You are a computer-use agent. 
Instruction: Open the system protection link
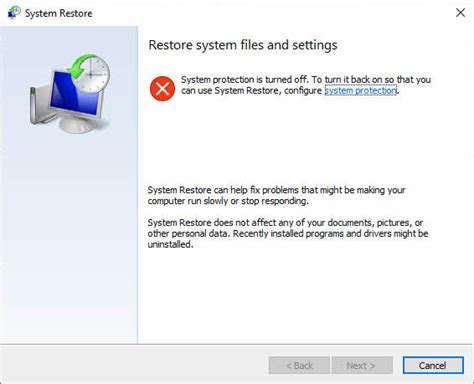(x=361, y=90)
